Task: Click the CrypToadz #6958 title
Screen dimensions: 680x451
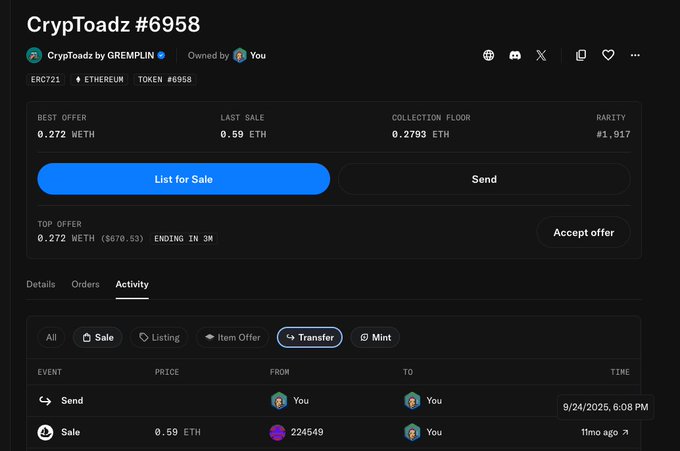Action: tap(114, 24)
